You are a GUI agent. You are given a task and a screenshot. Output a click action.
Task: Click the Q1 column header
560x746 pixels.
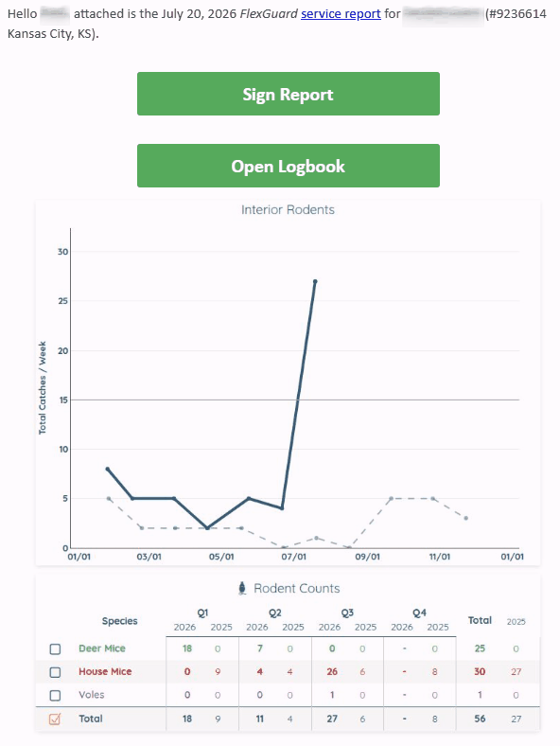pos(203,613)
